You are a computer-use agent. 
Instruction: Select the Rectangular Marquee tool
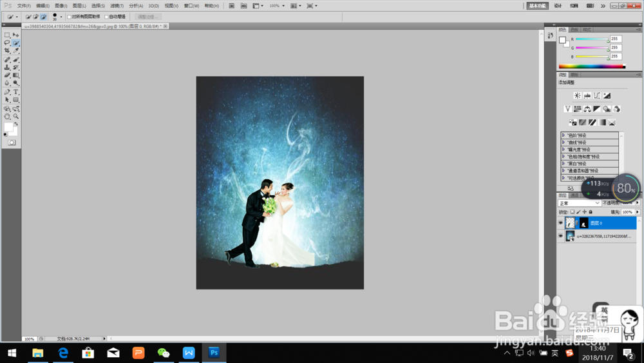click(7, 35)
